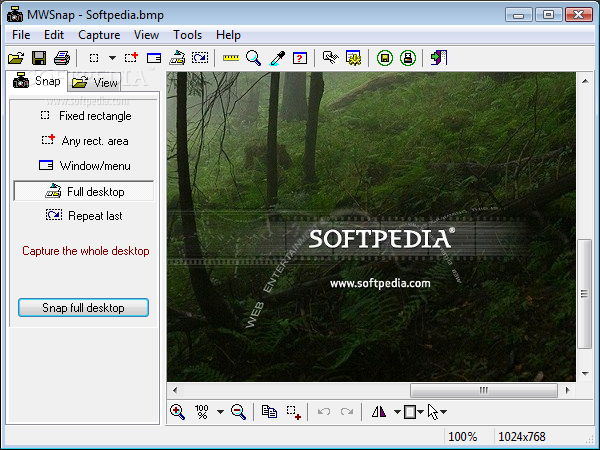
Task: Open the window info question-mark tool
Action: coord(300,58)
